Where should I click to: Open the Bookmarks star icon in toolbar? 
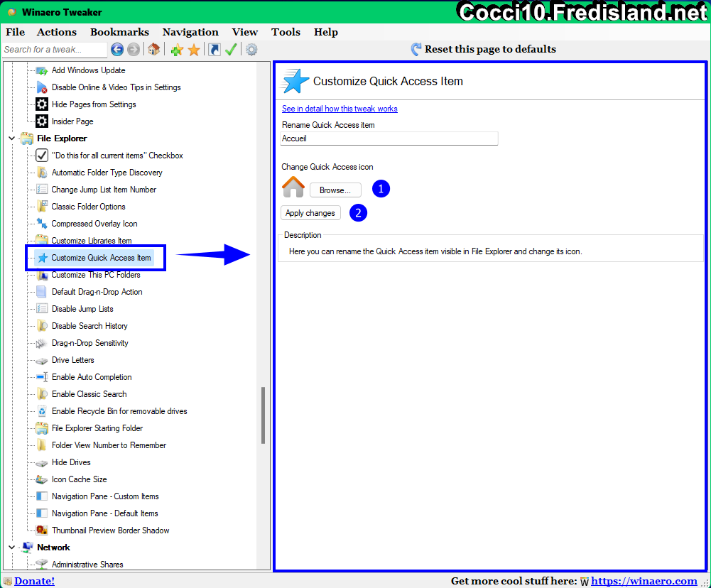tap(194, 50)
